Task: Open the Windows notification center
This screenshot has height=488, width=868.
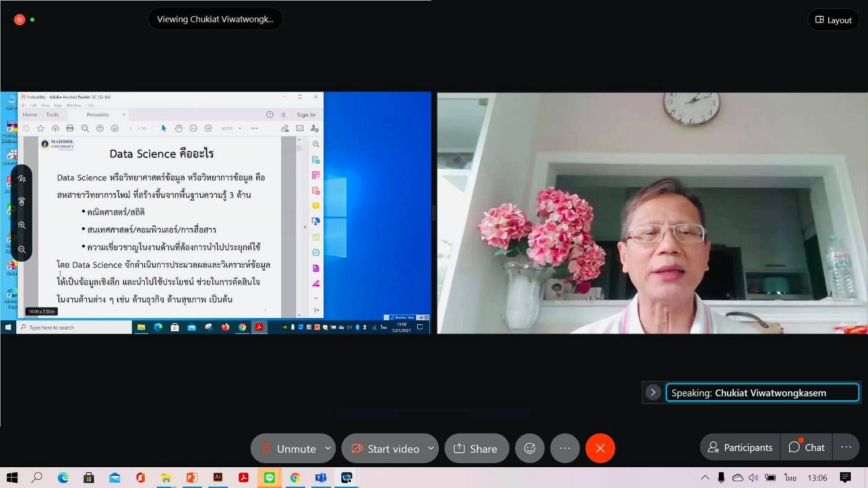Action: 845,478
